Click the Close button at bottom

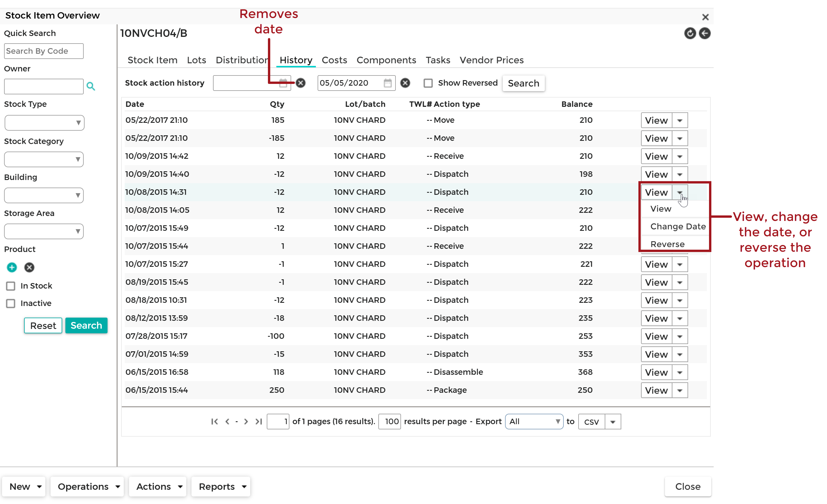[688, 487]
